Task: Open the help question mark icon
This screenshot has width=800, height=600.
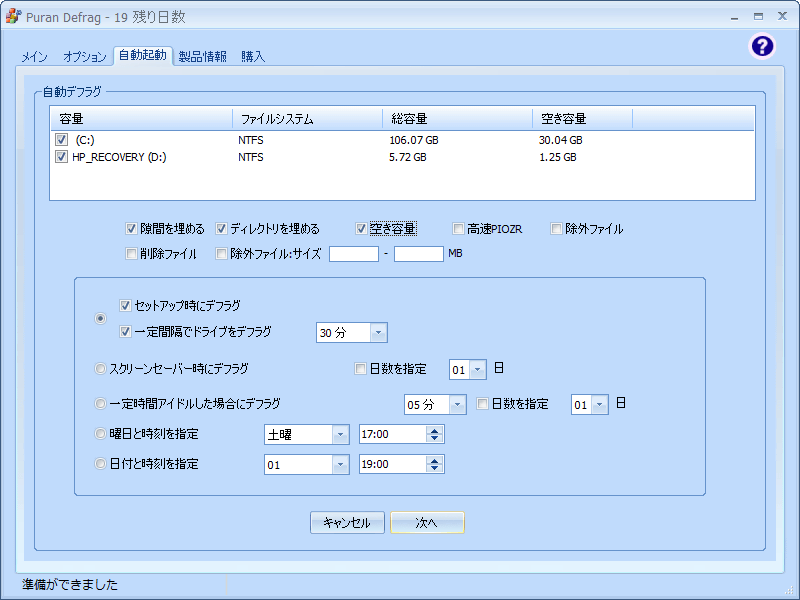Action: pos(762,46)
